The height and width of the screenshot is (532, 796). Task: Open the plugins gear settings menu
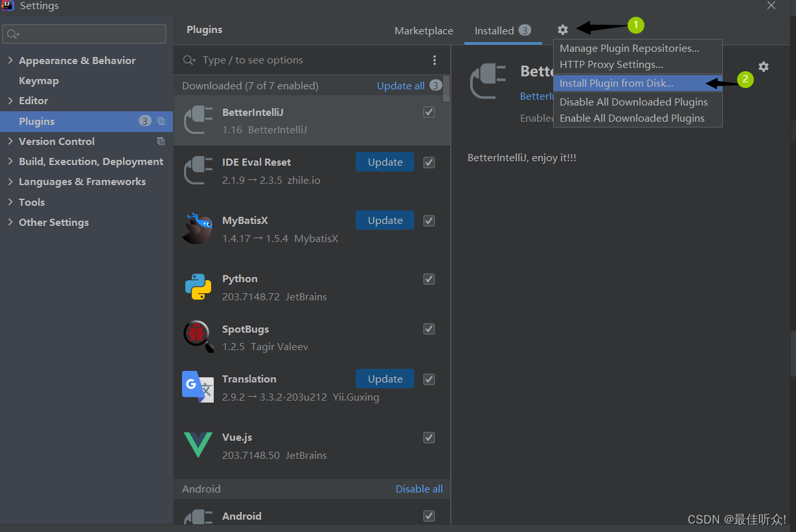point(562,30)
